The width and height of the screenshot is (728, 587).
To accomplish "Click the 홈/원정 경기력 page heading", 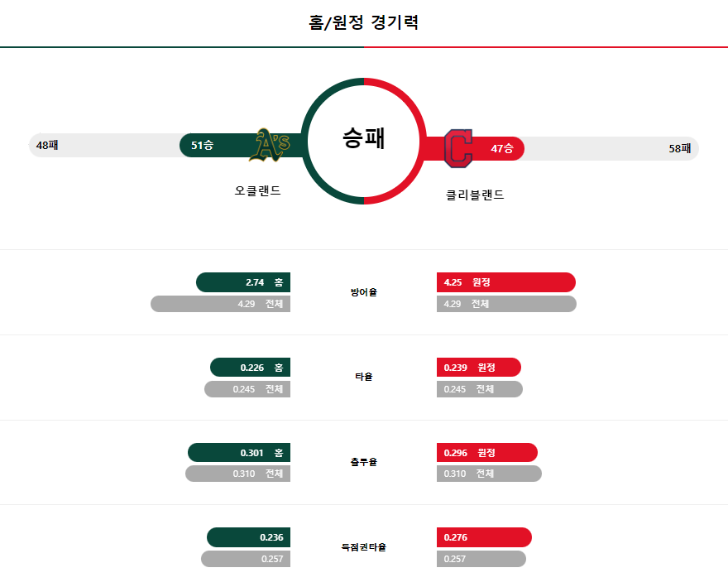I will click(x=363, y=22).
